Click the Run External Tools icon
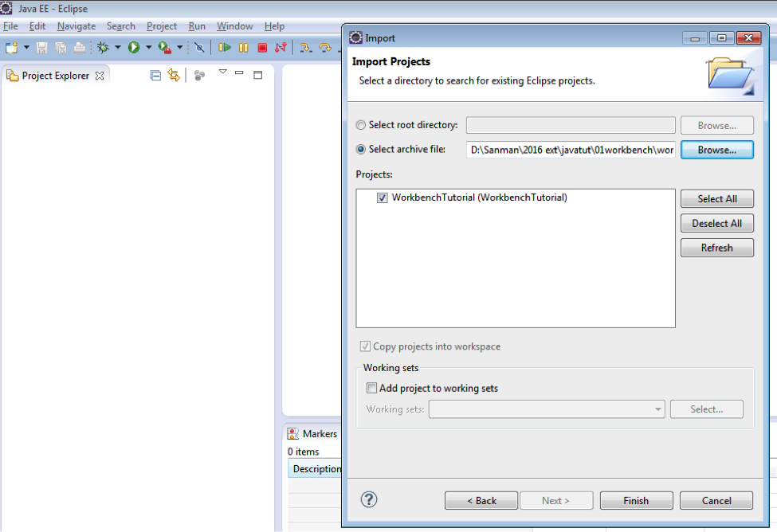The height and width of the screenshot is (532, 777). click(x=164, y=48)
